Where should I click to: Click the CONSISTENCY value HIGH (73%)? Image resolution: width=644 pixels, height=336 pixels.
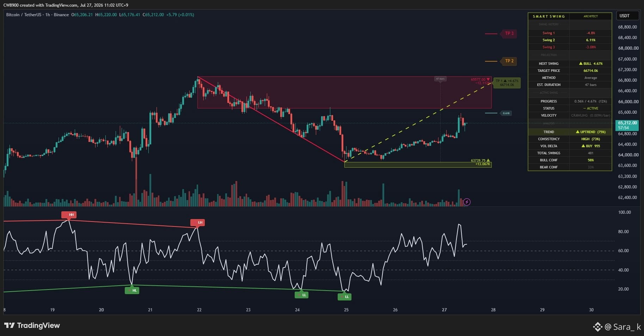pos(591,139)
